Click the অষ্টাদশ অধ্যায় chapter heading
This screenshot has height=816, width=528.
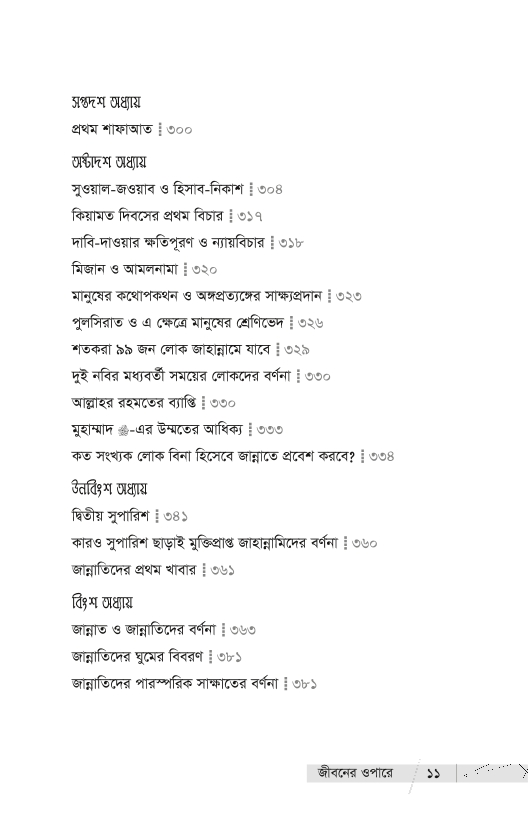pyautogui.click(x=109, y=162)
